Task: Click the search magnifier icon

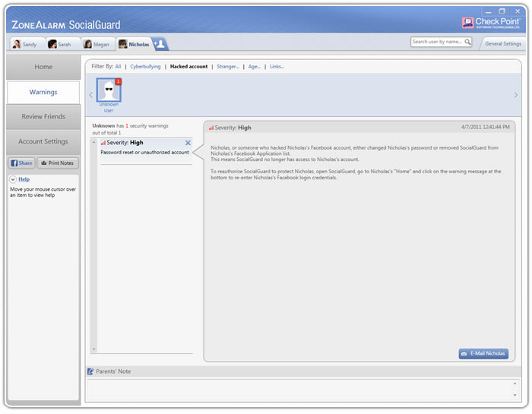Action: tap(467, 42)
